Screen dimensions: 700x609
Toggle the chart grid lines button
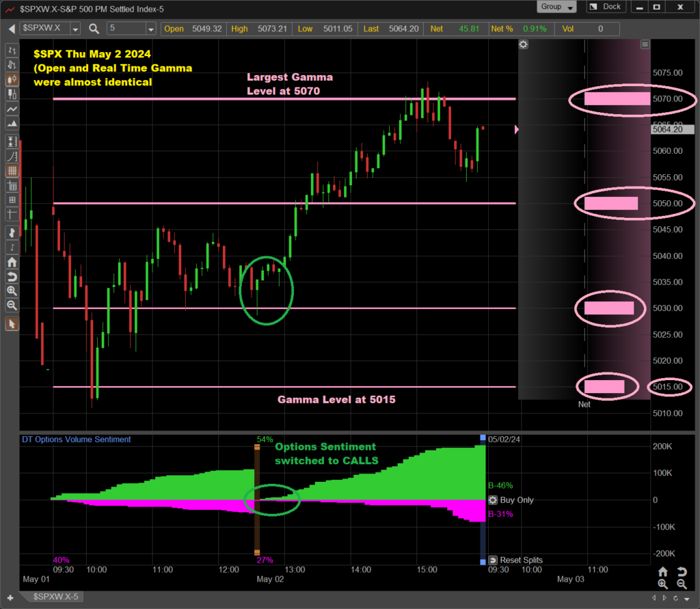pos(12,171)
